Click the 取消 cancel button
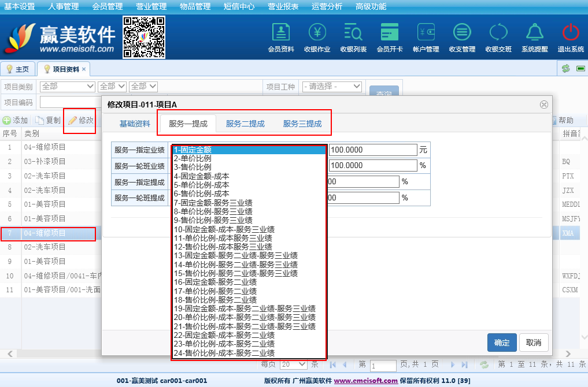Viewport: 588px width, 387px height. [x=534, y=343]
